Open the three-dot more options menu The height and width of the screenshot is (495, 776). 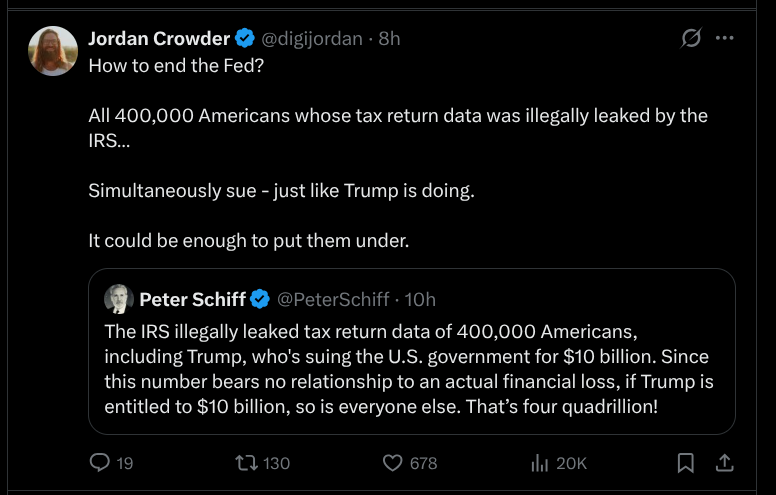[726, 39]
